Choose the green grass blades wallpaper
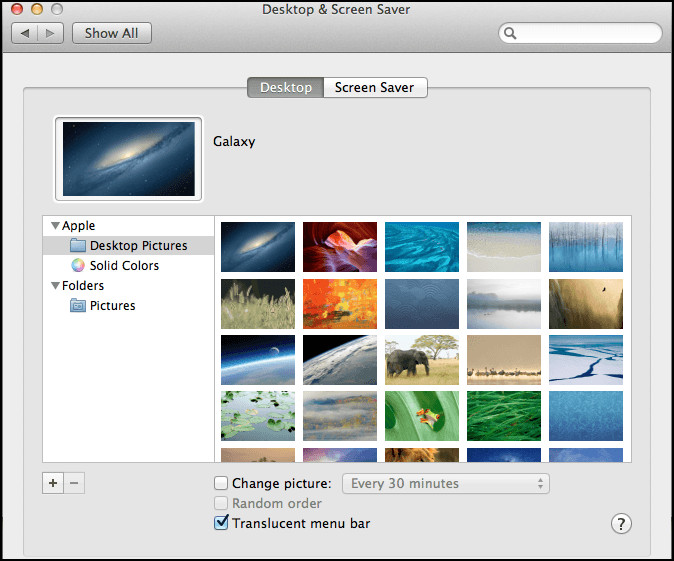 [504, 416]
